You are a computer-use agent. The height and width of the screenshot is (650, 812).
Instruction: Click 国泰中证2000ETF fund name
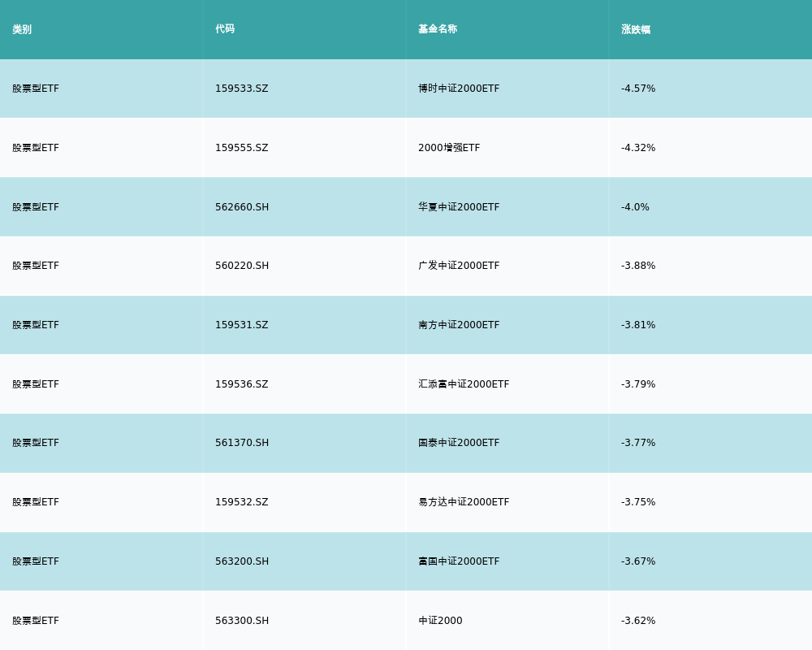[459, 443]
